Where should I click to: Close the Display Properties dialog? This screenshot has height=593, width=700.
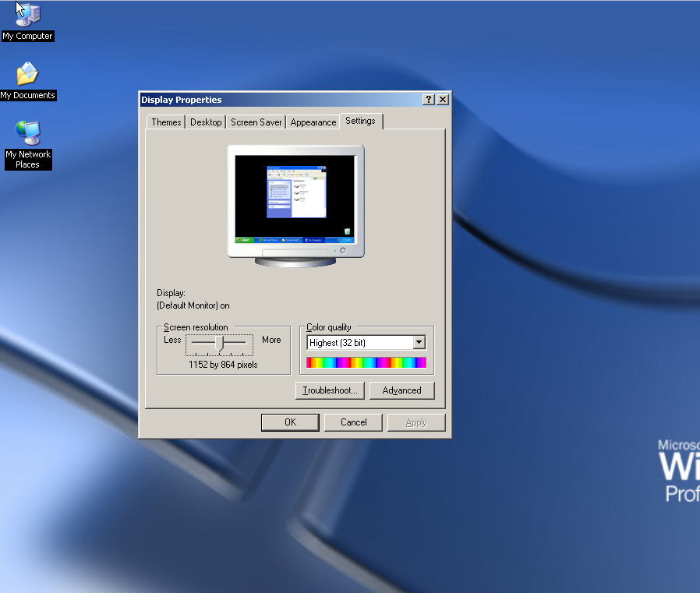pos(443,100)
